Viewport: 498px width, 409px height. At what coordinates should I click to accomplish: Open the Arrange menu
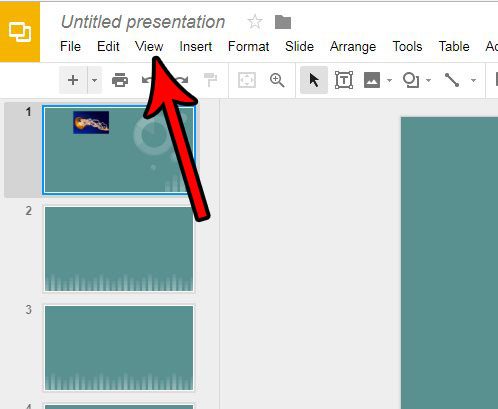[353, 46]
